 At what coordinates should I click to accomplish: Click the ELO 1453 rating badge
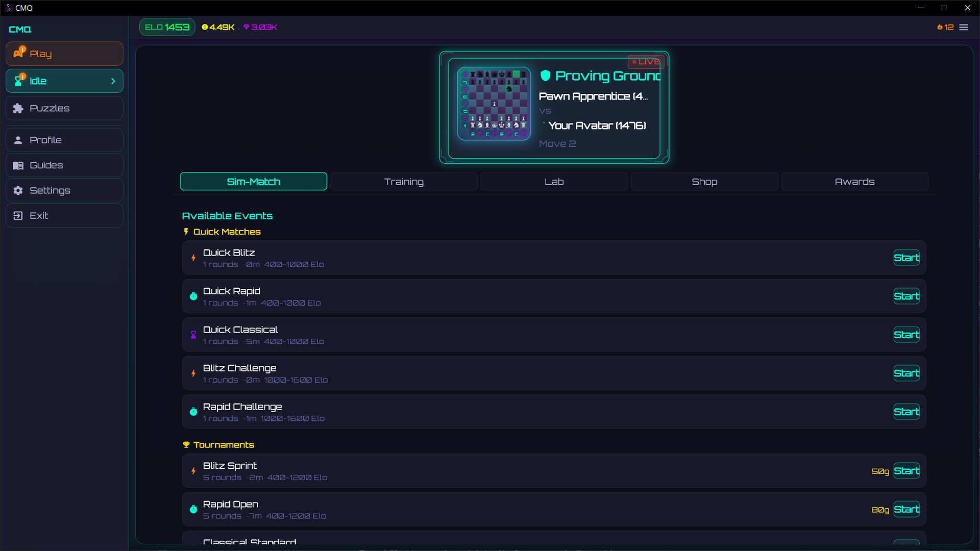(167, 28)
